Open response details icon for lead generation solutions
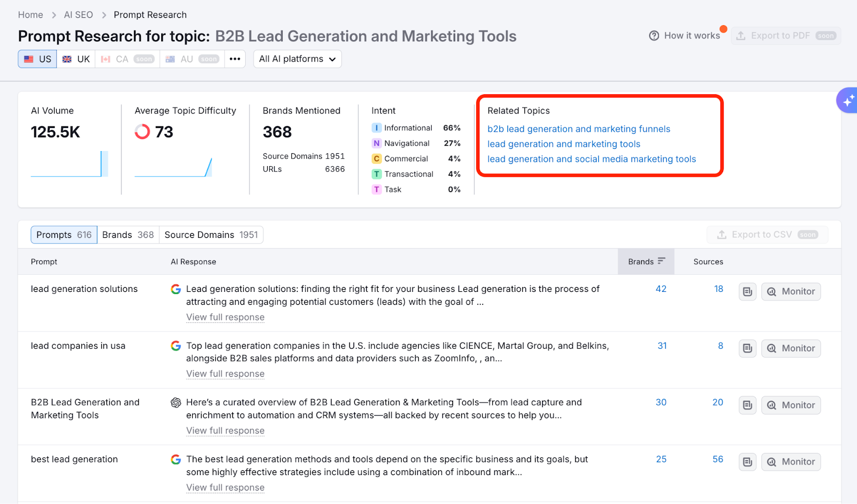This screenshot has height=504, width=857. 747,292
